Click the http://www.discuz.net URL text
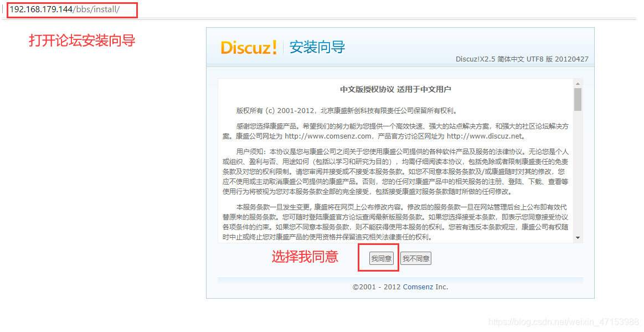 point(484,136)
